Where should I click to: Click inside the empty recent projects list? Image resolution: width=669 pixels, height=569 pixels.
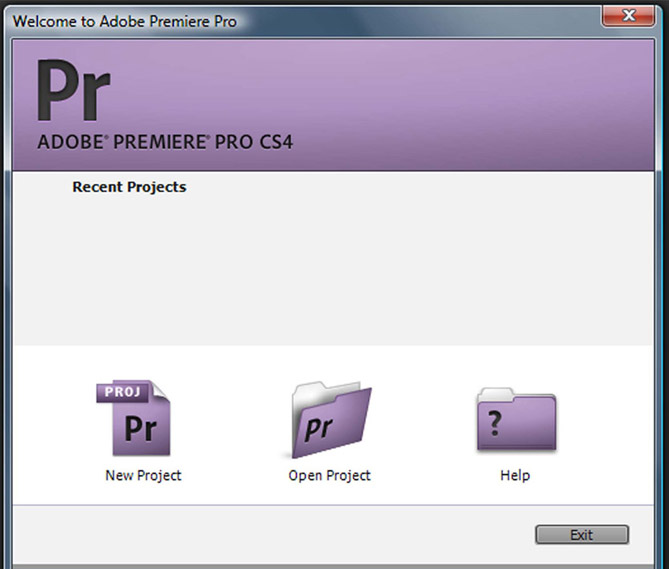(330, 270)
